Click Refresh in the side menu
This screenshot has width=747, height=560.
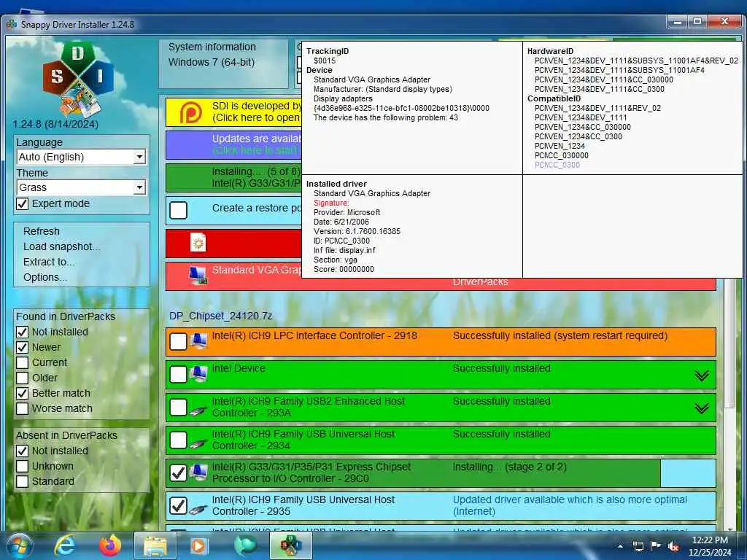[42, 231]
